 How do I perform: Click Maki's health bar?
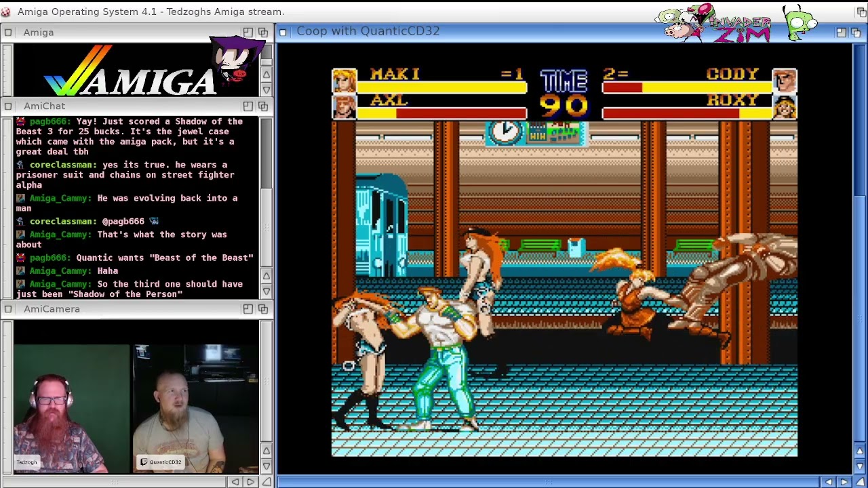tap(442, 87)
